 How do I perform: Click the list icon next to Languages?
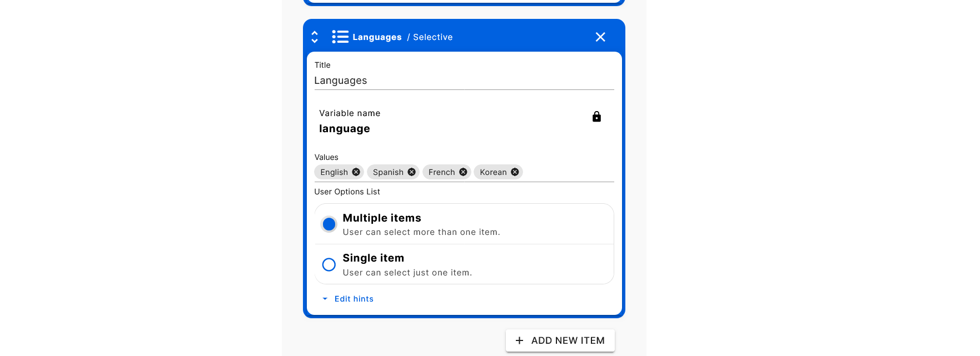[340, 37]
